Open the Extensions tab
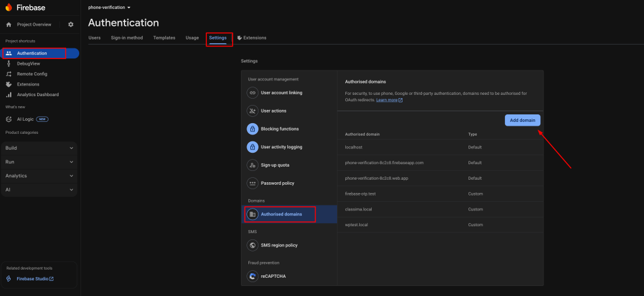The image size is (644, 296). click(x=252, y=38)
